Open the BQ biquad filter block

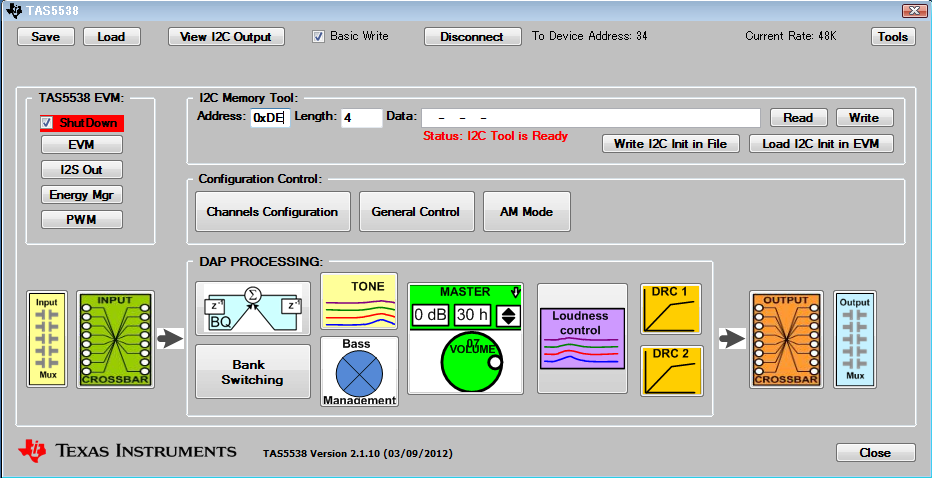tap(253, 308)
